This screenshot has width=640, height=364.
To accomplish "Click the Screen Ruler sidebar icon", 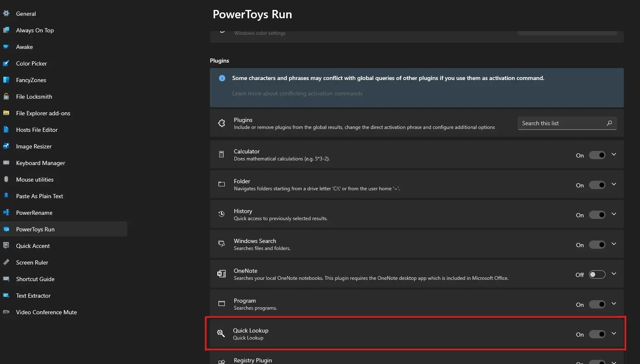I will coord(6,262).
